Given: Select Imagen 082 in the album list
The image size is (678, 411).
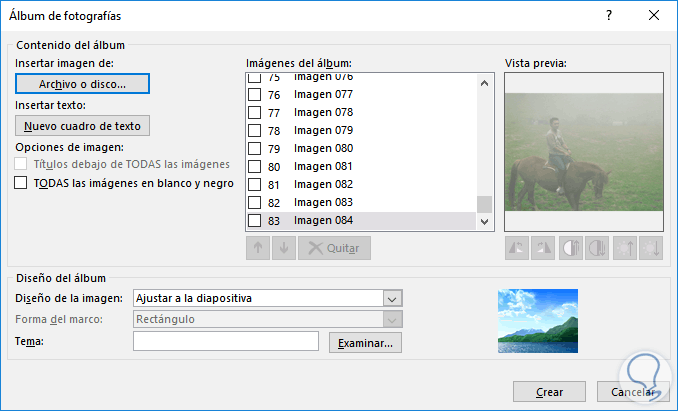Looking at the screenshot, I should pyautogui.click(x=323, y=185).
